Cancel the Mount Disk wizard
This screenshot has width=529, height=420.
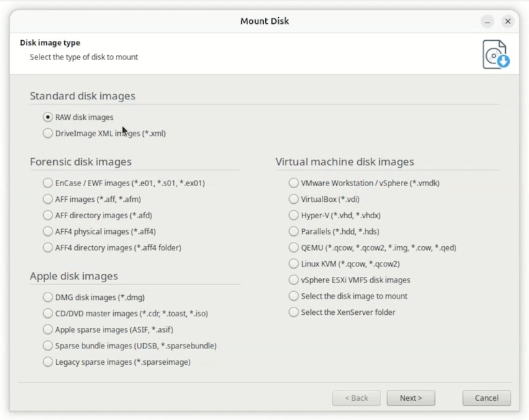point(487,398)
